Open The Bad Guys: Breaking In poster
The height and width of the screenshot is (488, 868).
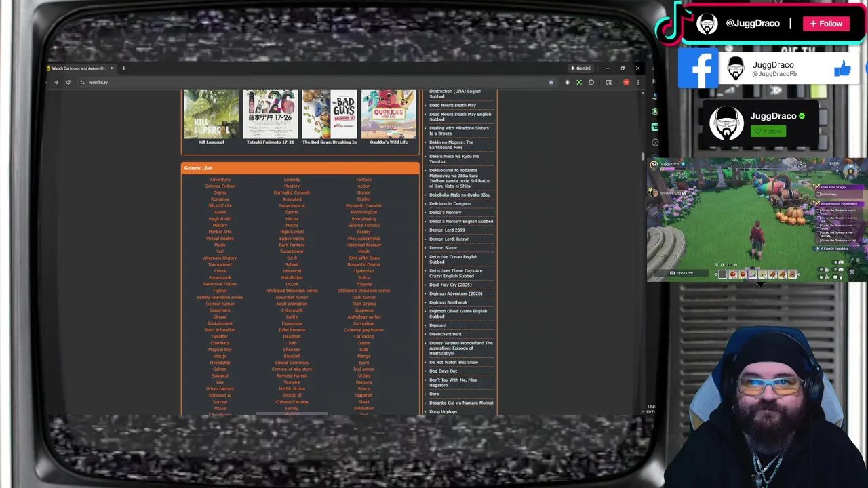330,114
